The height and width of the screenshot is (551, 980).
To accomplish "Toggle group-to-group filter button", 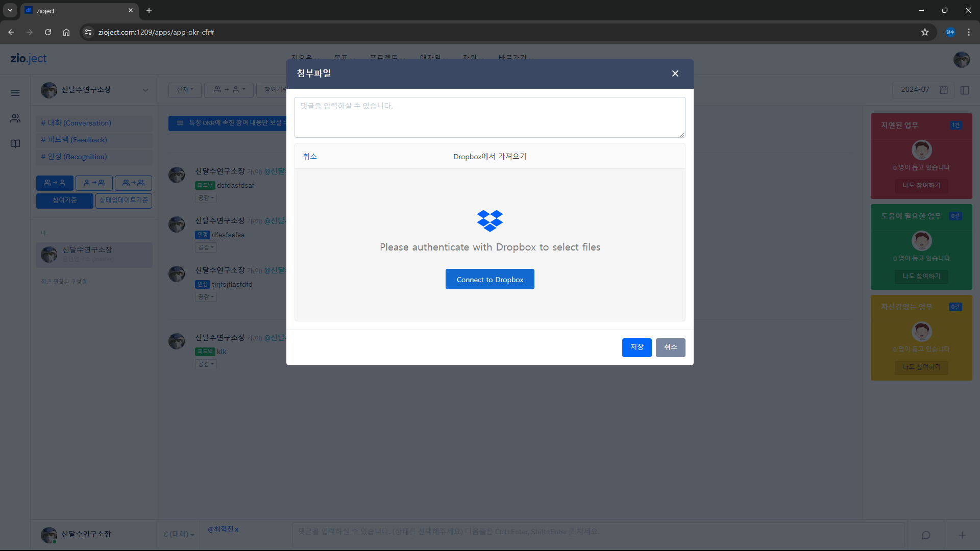I will 133,183.
